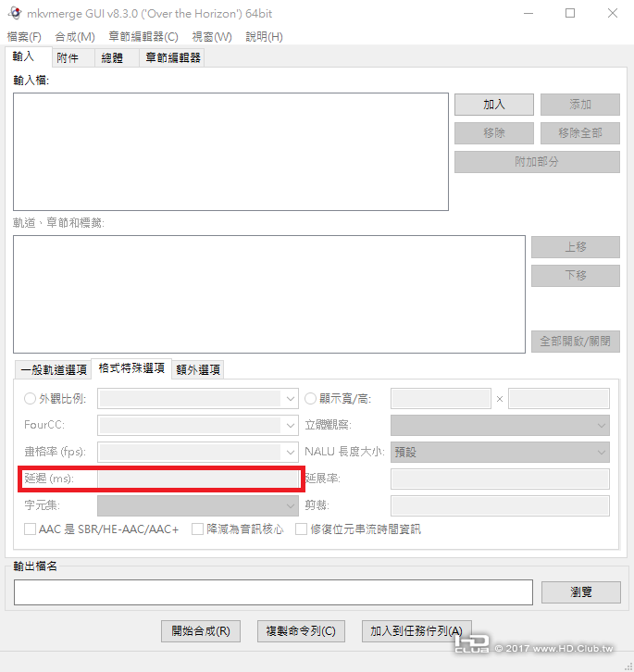
Task: Open the NALU 長度大小 dropdown
Action: tap(500, 452)
